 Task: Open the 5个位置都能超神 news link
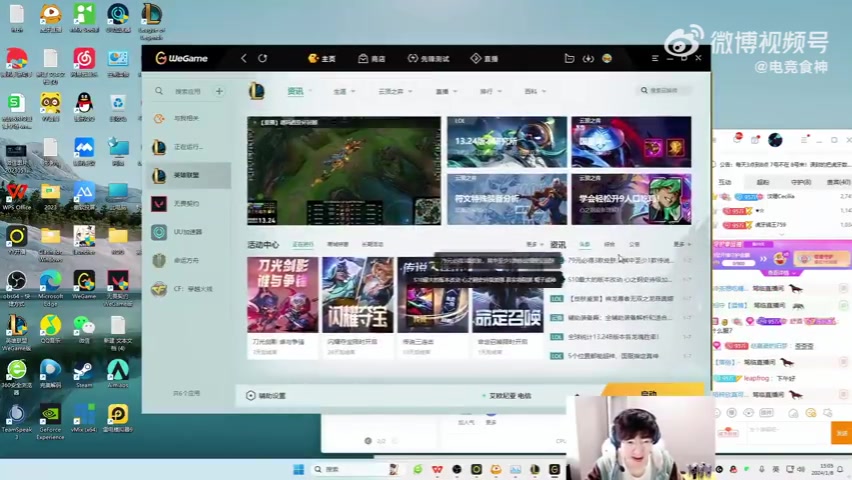coord(613,356)
